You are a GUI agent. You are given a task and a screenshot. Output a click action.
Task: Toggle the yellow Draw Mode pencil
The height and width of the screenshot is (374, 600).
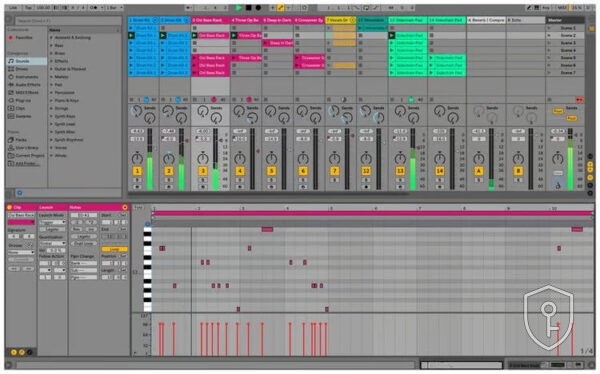point(280,7)
